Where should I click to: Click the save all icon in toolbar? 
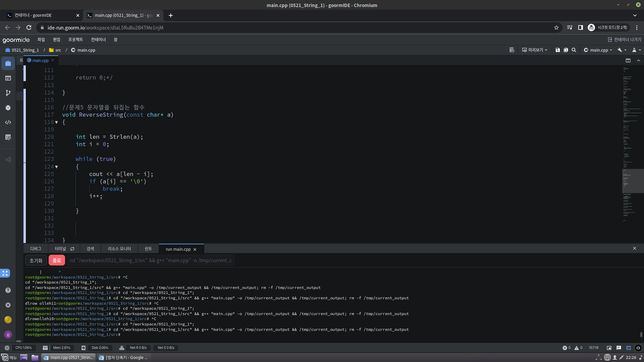566,50
